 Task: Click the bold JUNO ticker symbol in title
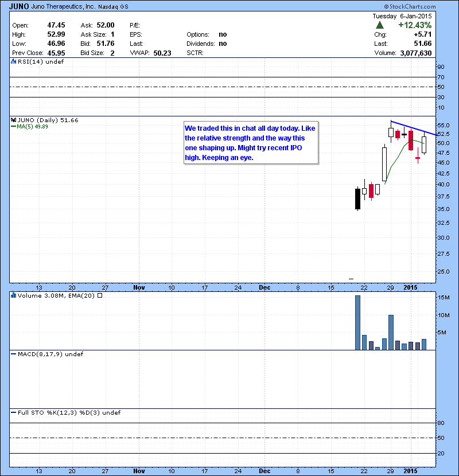19,6
